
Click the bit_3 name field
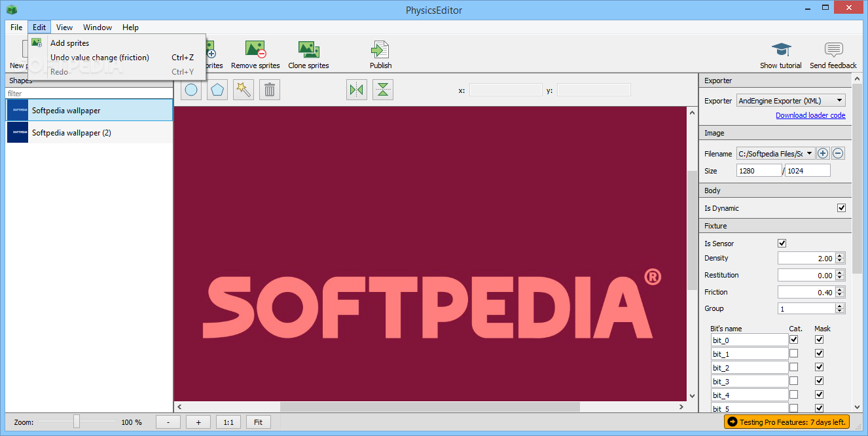point(750,382)
